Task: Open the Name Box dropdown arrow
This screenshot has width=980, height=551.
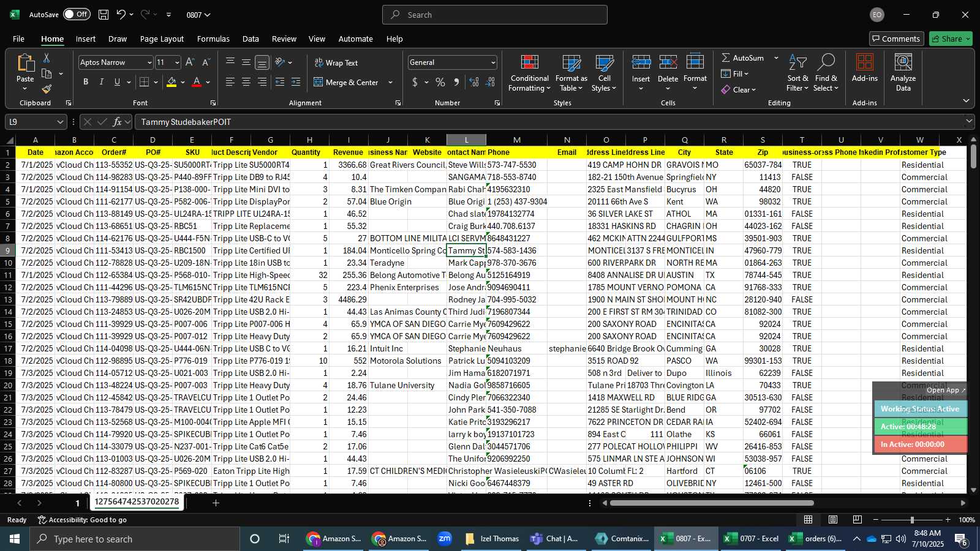Action: click(59, 122)
